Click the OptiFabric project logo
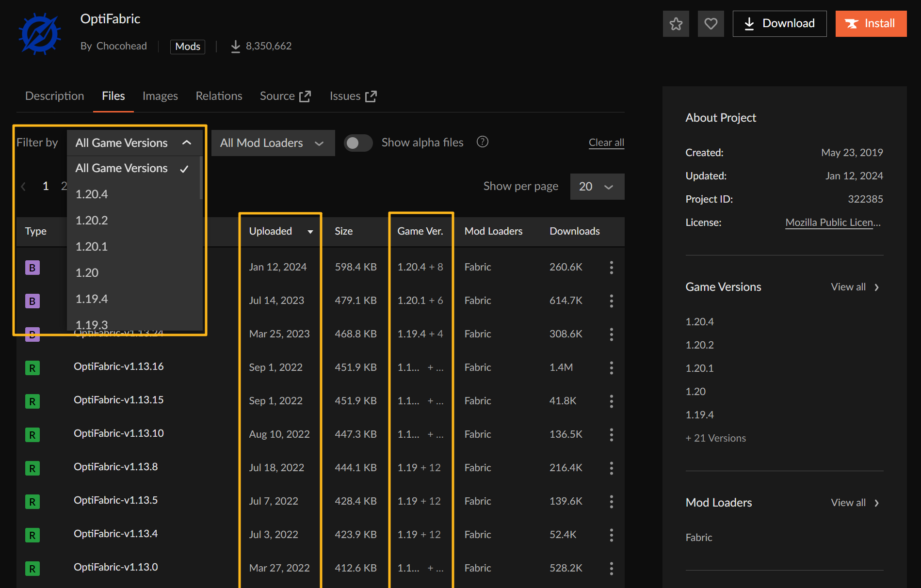 [40, 33]
